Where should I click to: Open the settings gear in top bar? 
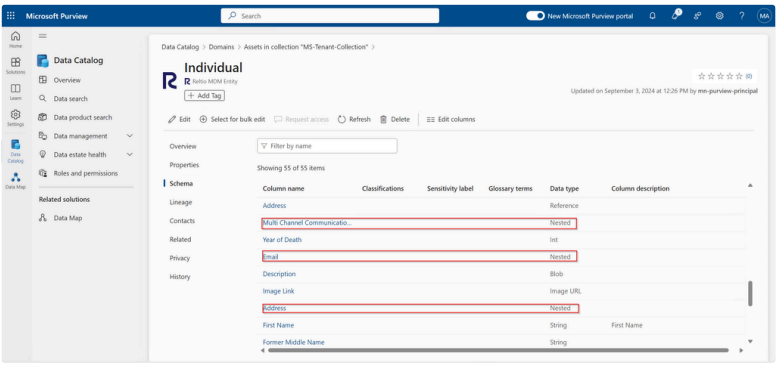point(720,16)
